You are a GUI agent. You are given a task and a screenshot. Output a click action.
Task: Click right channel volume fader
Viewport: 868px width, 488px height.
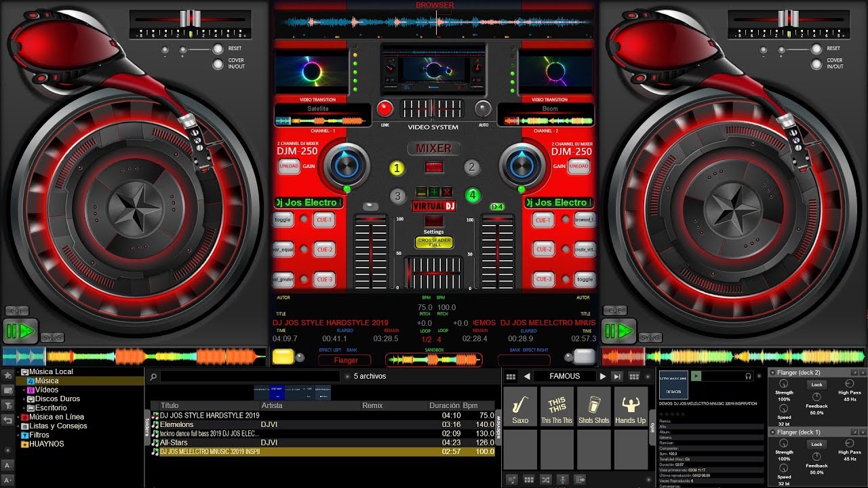(497, 252)
